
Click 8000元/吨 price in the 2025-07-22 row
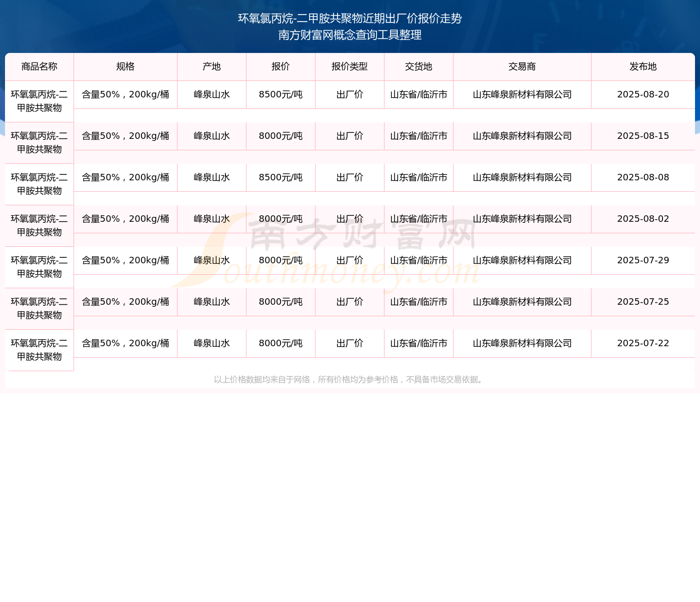[281, 344]
